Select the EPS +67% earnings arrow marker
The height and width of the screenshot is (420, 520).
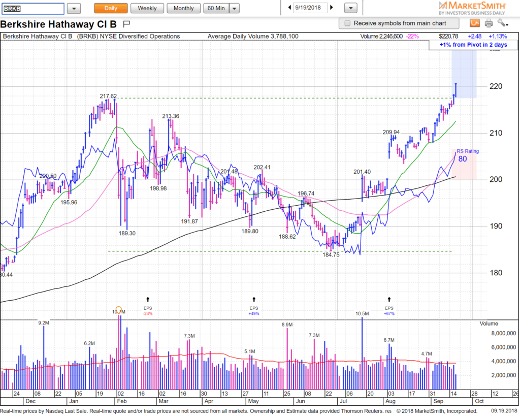point(389,299)
